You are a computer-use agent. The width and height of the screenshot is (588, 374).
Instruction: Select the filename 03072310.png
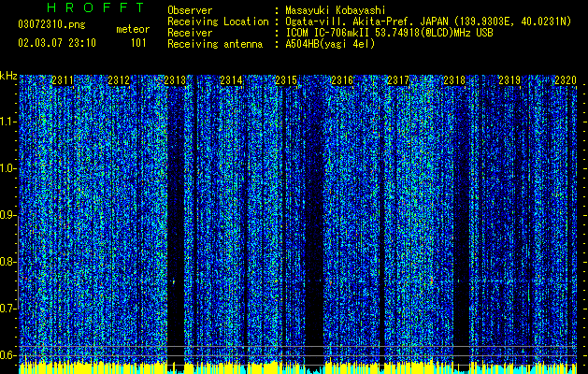(51, 25)
